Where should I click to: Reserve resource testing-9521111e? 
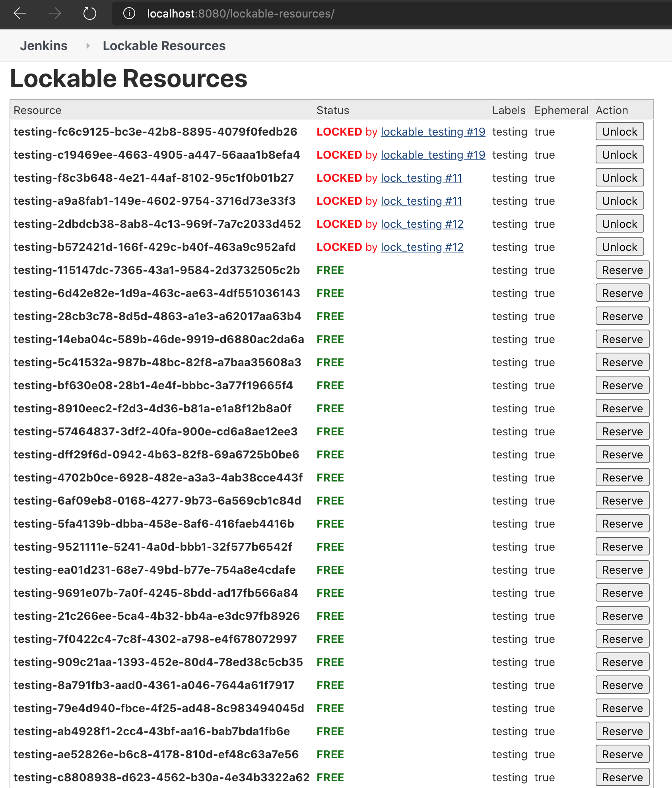[622, 547]
